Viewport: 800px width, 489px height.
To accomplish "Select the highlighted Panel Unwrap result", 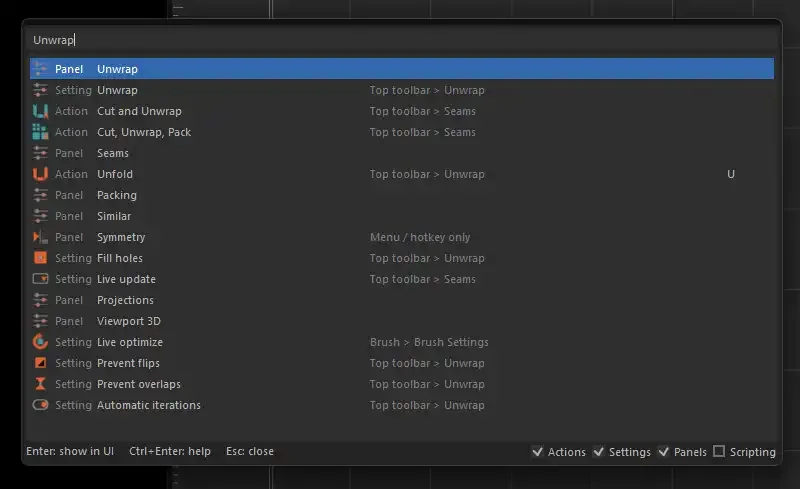I will coord(402,69).
